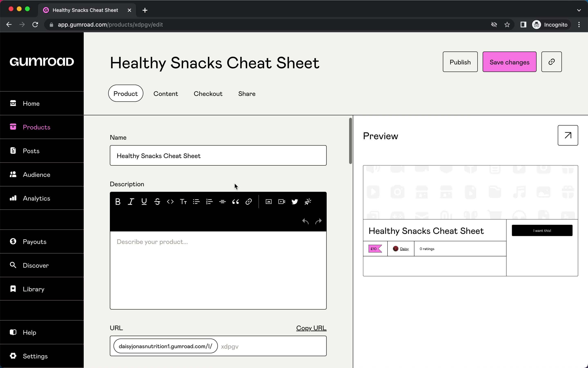Insert a link in the description
The width and height of the screenshot is (588, 368).
click(248, 202)
